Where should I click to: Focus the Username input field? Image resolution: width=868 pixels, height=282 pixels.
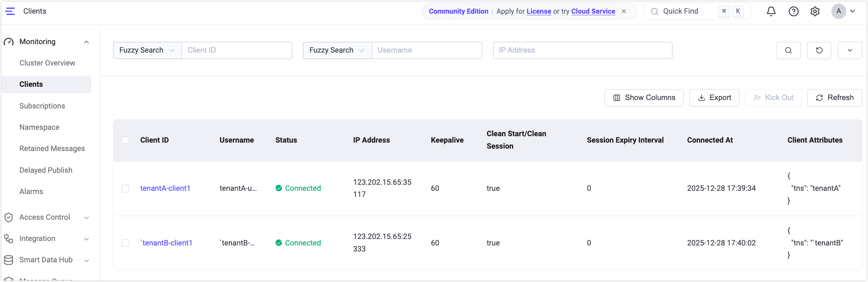pos(427,50)
